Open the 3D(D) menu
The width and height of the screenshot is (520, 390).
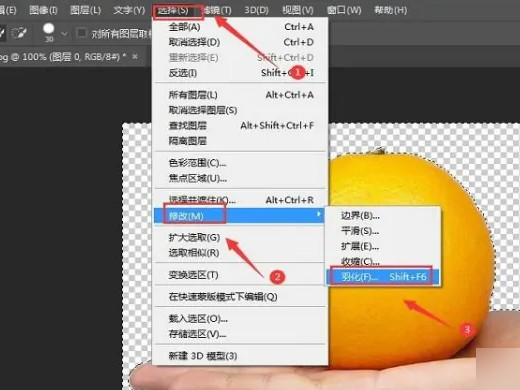tap(256, 10)
